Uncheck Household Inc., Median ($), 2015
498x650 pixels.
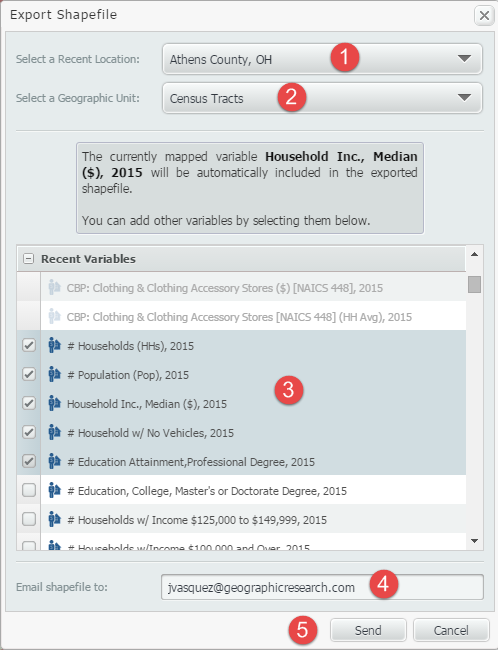point(29,403)
